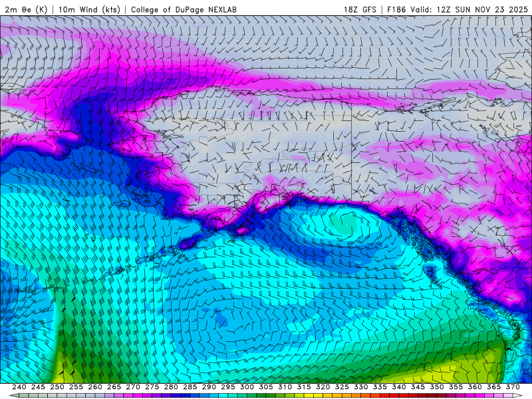Click the 330 colorbar scale label

click(x=361, y=387)
